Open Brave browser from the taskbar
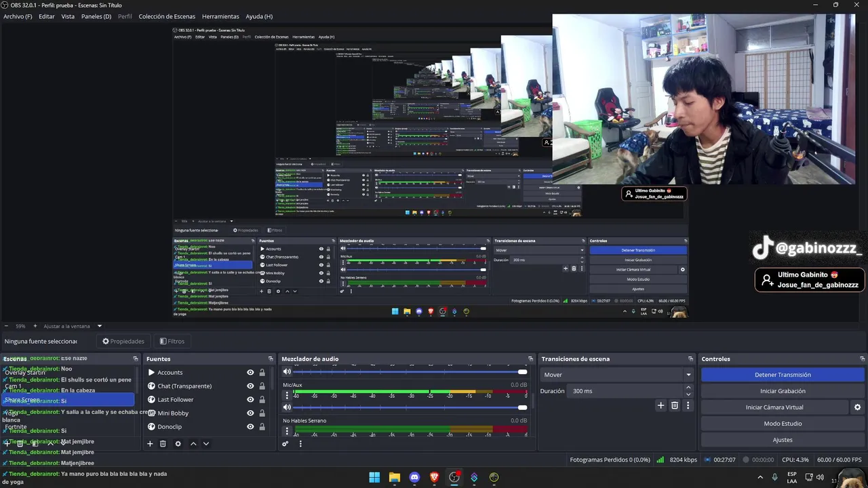 tap(434, 477)
